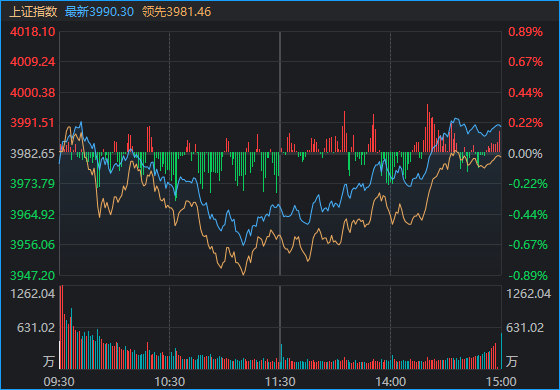
Task: Click the 0.89% positive percent label
Action: pos(525,32)
